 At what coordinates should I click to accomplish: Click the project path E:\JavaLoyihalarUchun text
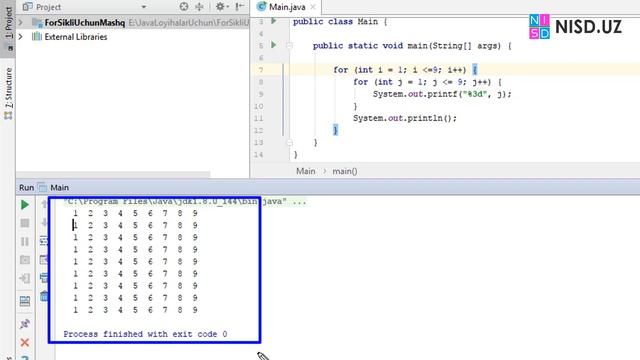coord(189,23)
